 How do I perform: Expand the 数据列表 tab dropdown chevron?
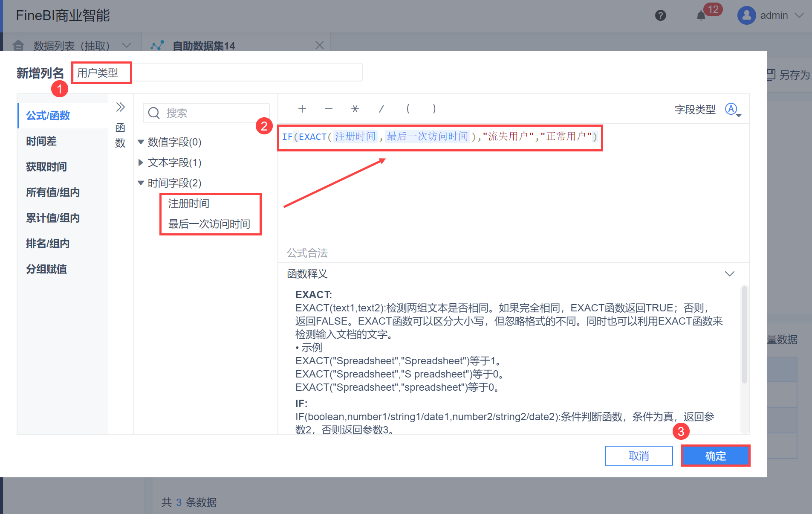coord(126,45)
